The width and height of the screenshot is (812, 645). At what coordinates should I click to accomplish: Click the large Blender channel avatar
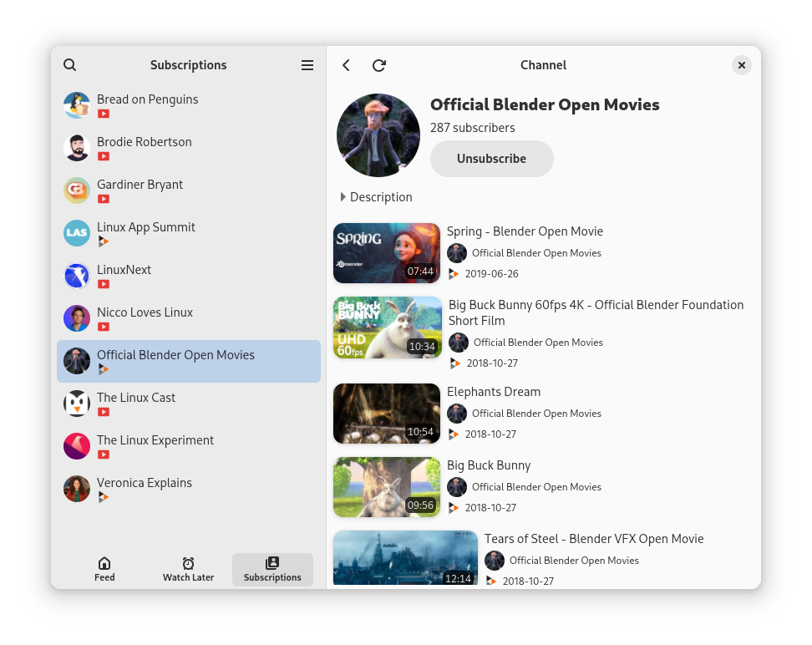point(378,135)
